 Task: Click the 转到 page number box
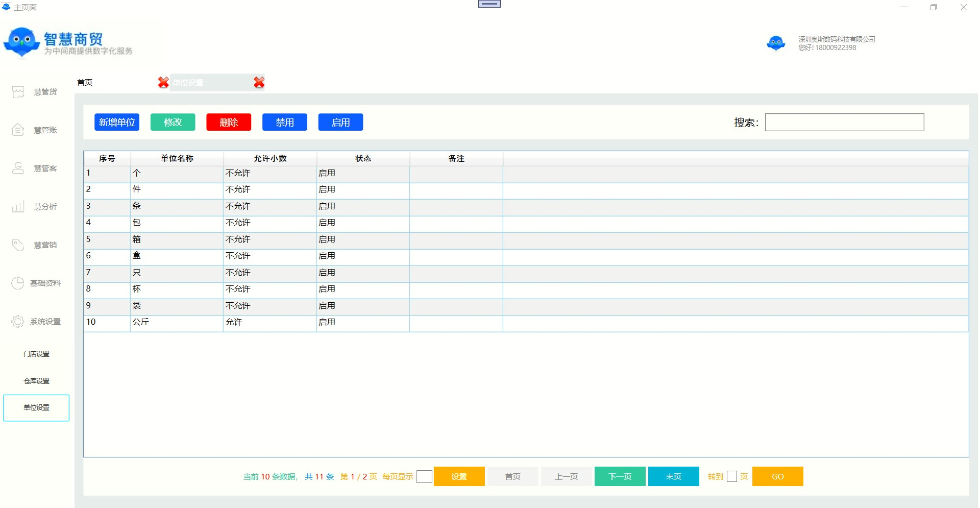(x=732, y=476)
